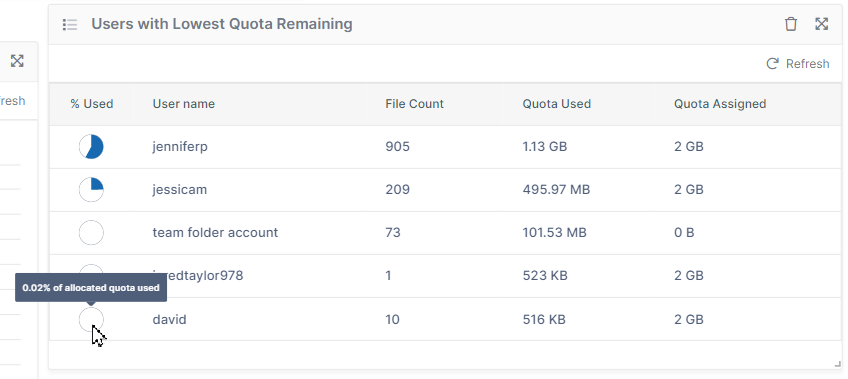Click the widget resize handle corner
The width and height of the screenshot is (848, 379).
[838, 365]
